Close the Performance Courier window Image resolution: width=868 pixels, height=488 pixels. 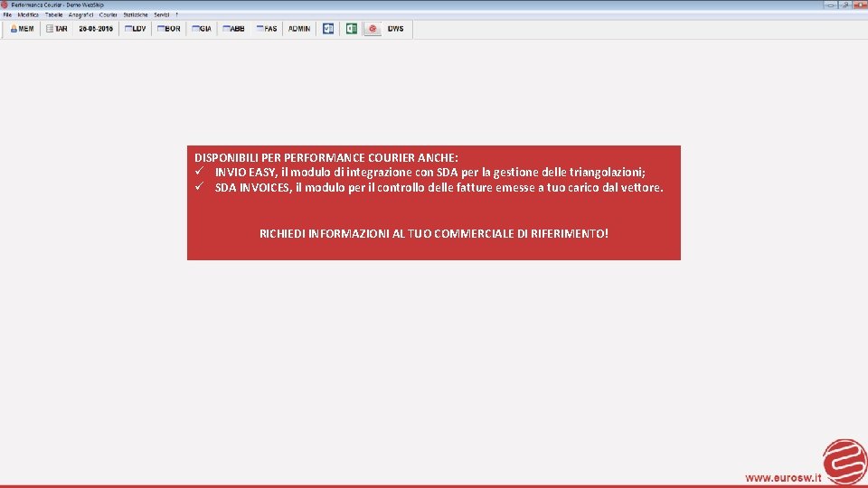click(860, 5)
